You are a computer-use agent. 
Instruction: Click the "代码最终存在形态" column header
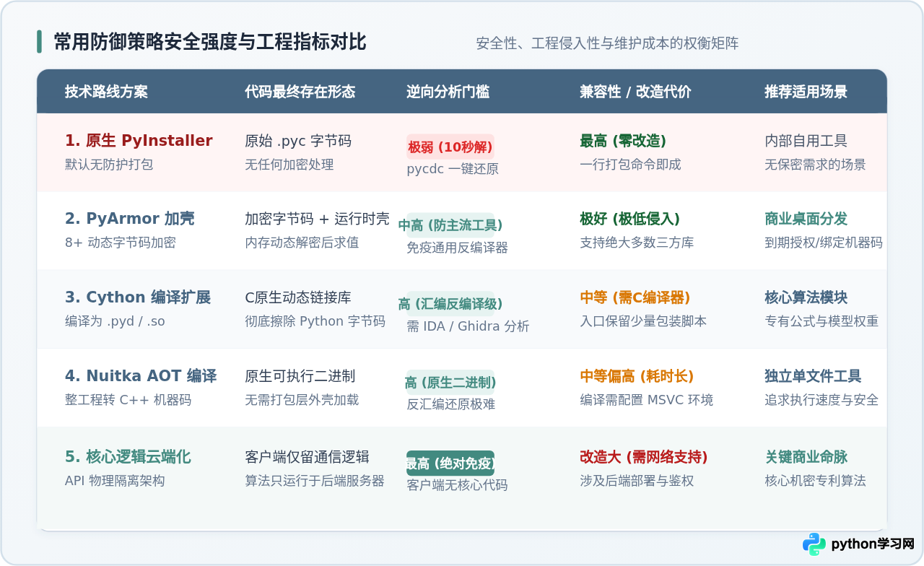pos(300,92)
